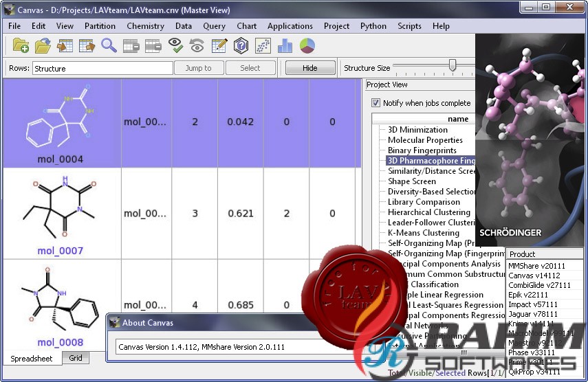Viewport: 588px width, 382px height.
Task: Open the Query menu
Action: click(214, 26)
